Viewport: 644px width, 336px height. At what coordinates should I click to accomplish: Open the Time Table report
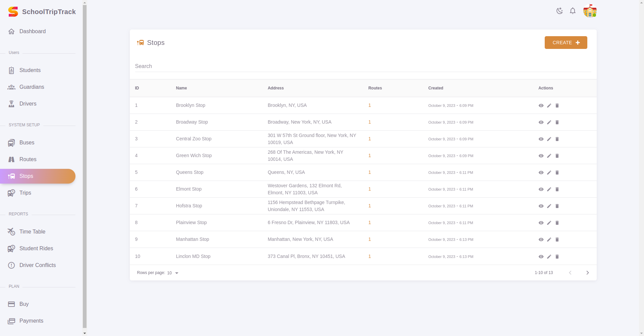click(x=32, y=232)
